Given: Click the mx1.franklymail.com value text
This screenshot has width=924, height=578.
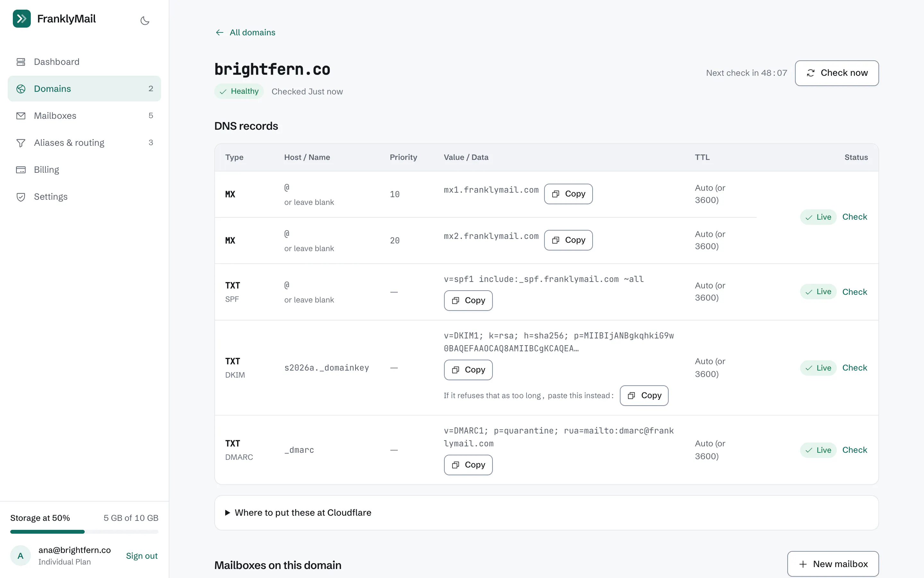Looking at the screenshot, I should tap(491, 190).
